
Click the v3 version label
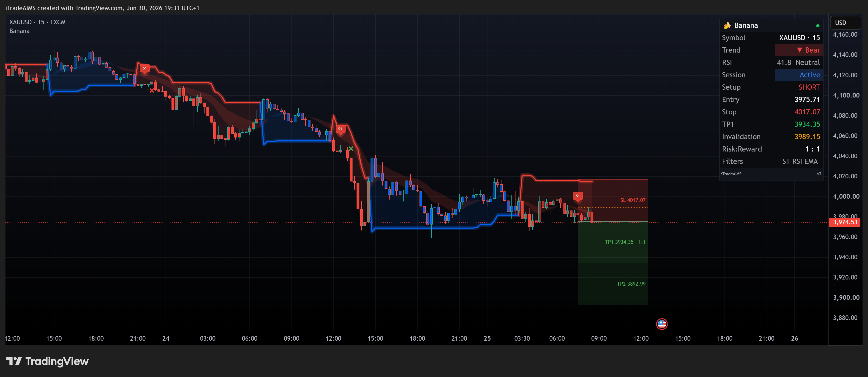pyautogui.click(x=819, y=174)
